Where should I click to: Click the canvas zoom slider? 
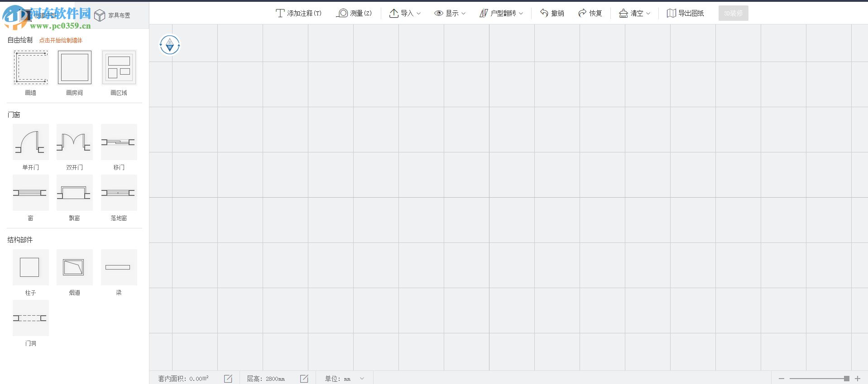pyautogui.click(x=819, y=379)
